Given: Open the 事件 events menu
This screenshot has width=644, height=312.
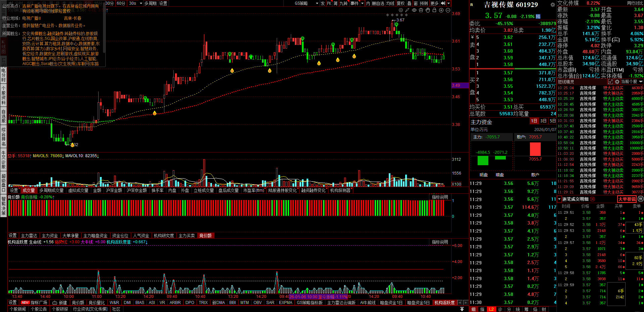Looking at the screenshot, I should point(355,3).
